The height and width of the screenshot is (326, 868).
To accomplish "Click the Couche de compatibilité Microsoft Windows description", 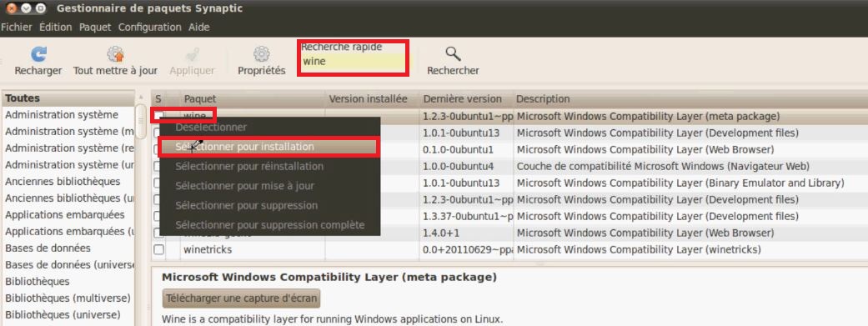I will pos(663,166).
